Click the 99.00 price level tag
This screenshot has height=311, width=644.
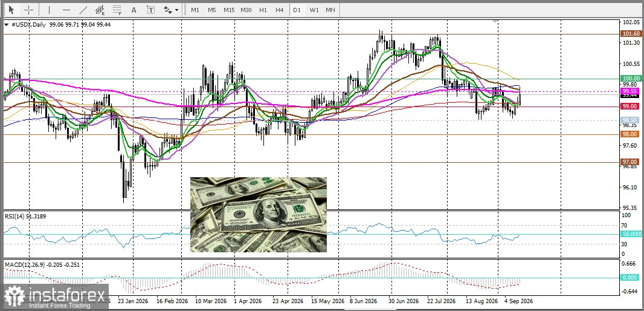pyautogui.click(x=630, y=106)
